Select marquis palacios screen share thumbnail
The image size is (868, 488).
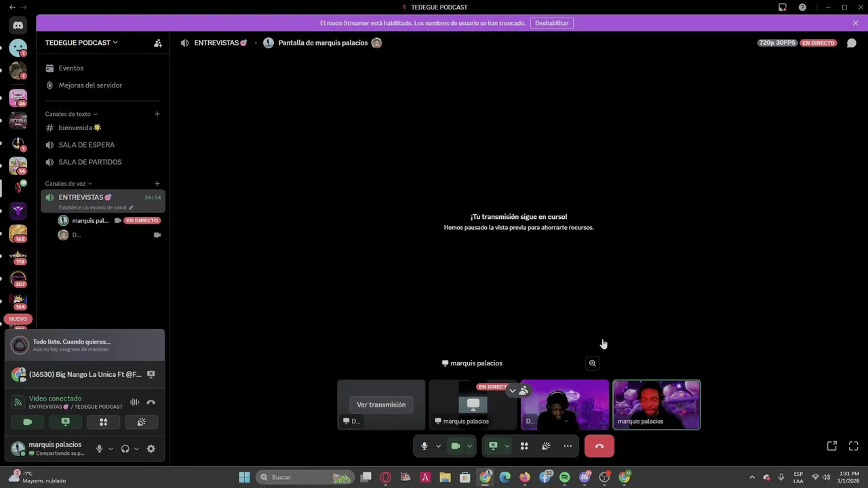click(x=473, y=405)
